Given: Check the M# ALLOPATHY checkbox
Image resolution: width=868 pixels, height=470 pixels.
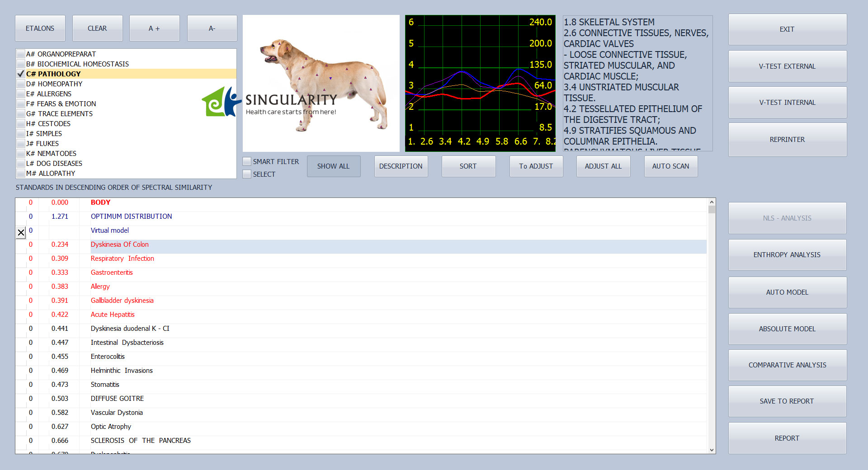Looking at the screenshot, I should (21, 173).
